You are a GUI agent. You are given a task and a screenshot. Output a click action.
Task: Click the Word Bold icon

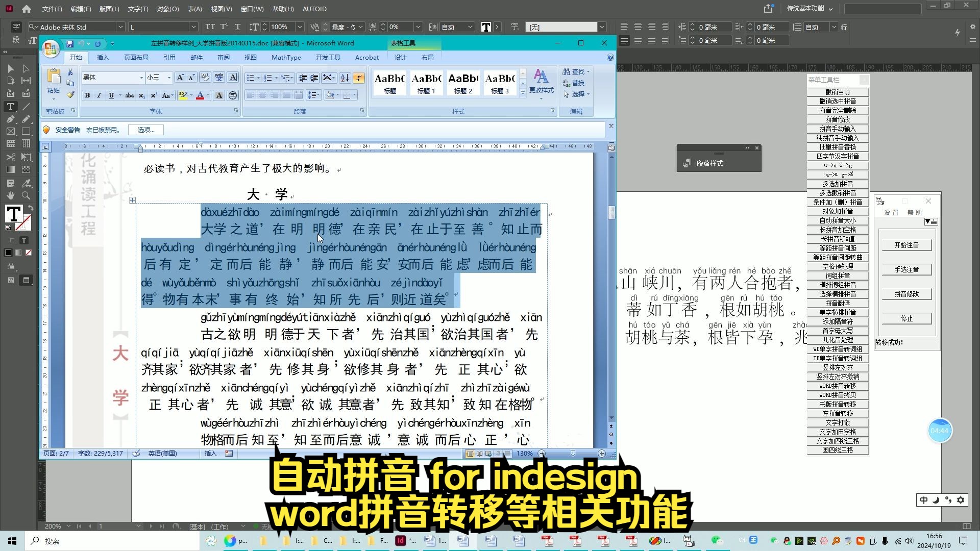click(87, 95)
